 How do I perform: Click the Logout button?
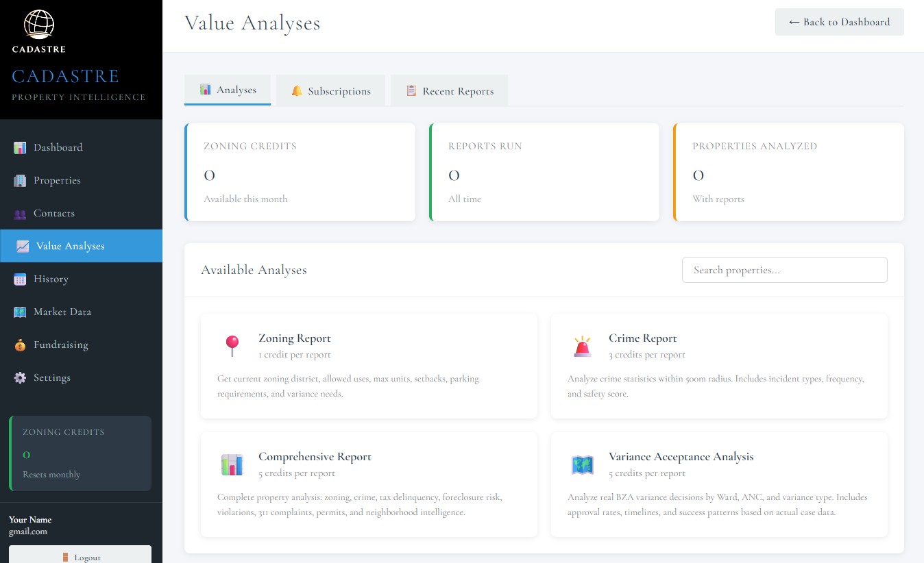[80, 556]
